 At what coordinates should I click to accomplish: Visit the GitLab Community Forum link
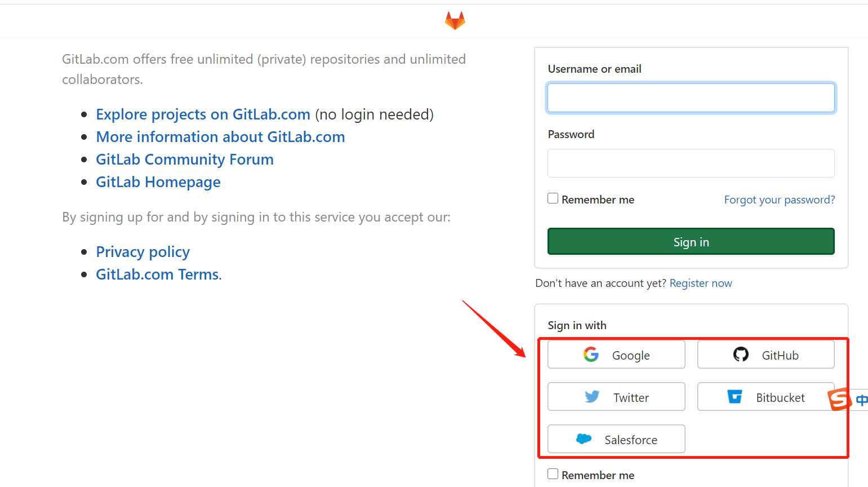(185, 160)
